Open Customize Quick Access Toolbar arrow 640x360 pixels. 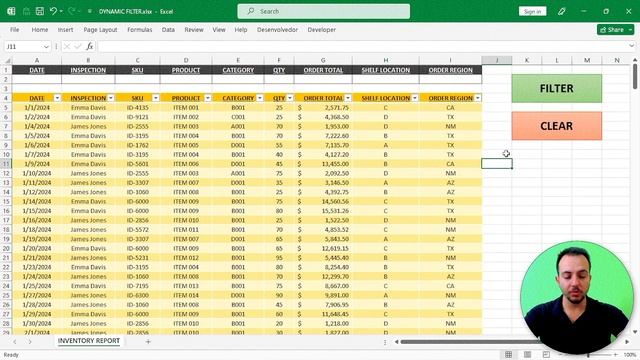point(89,11)
